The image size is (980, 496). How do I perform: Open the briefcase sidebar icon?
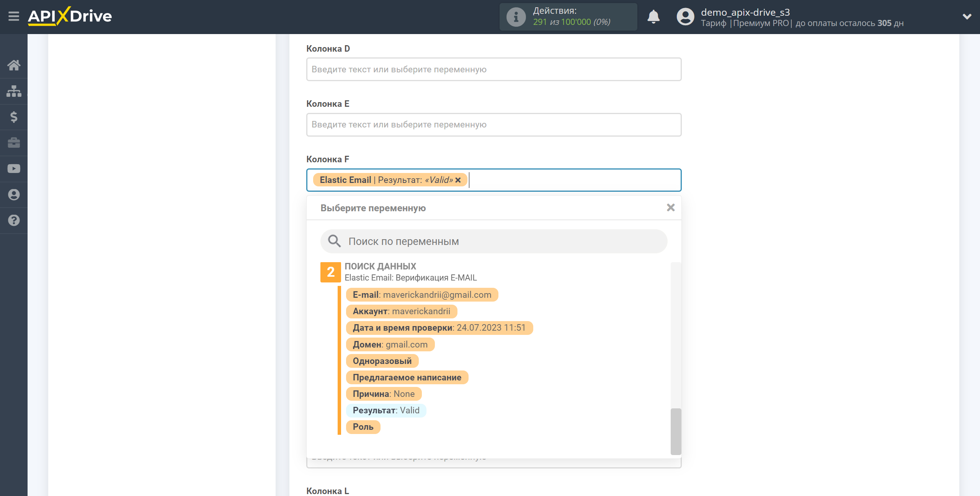click(x=14, y=143)
